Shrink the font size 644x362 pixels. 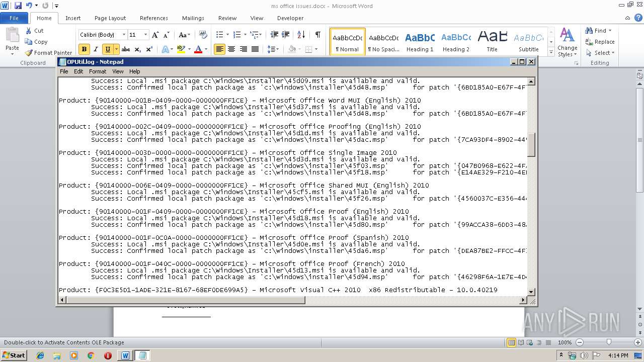[167, 35]
